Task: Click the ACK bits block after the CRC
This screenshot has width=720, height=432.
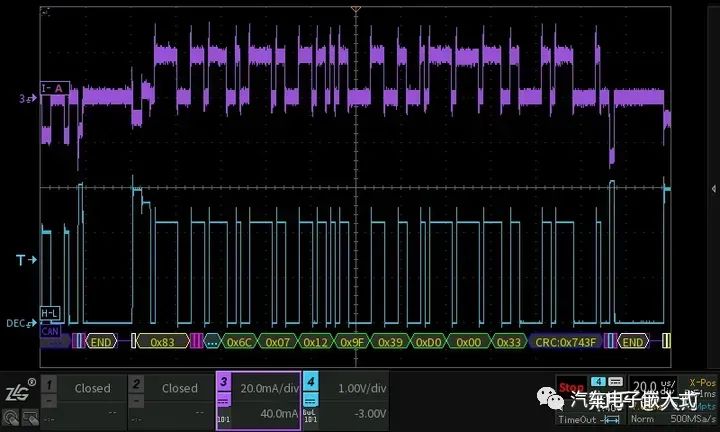Action: click(x=609, y=341)
